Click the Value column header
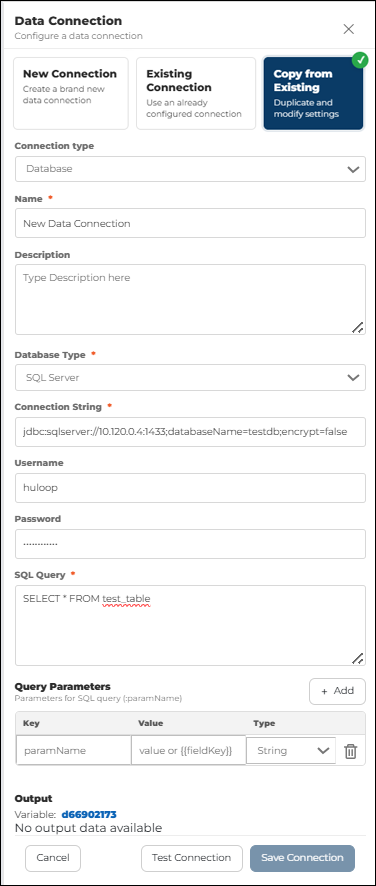This screenshot has width=376, height=886. [x=150, y=723]
